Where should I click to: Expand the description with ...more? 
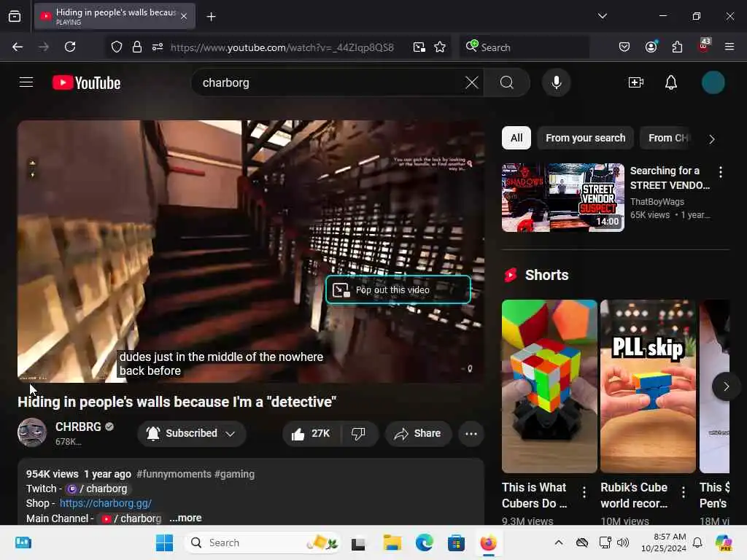pyautogui.click(x=185, y=518)
